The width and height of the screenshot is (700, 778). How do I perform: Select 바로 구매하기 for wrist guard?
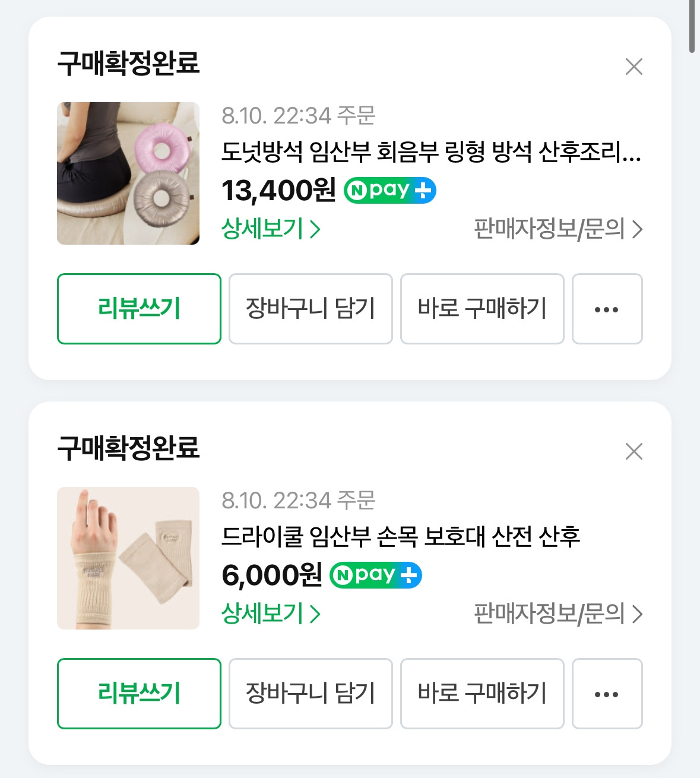[482, 694]
